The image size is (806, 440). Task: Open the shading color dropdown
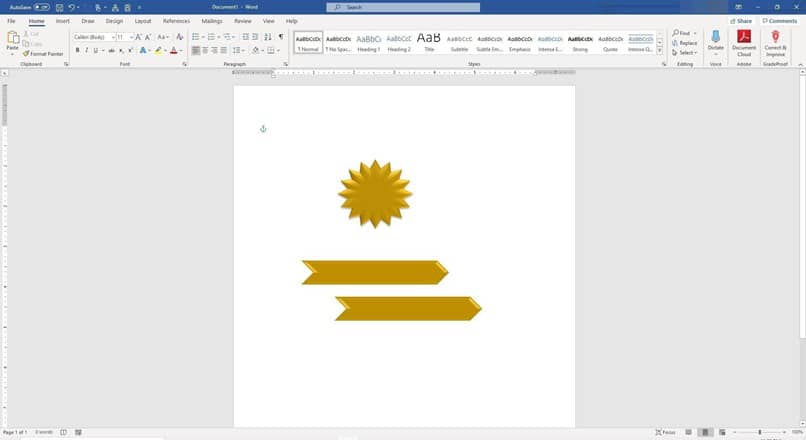263,50
